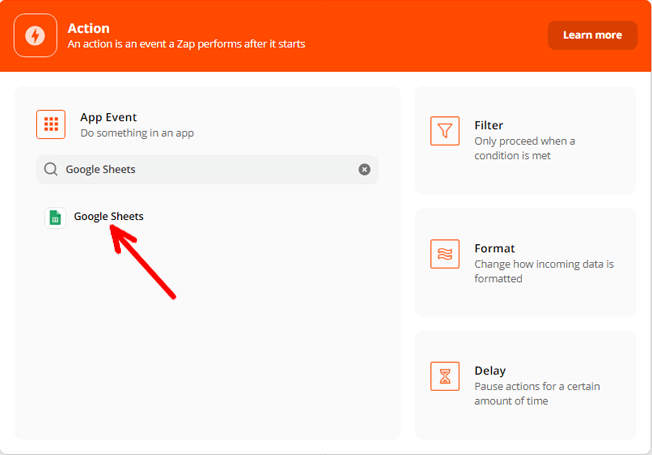Image resolution: width=652 pixels, height=455 pixels.
Task: Open the Delay option
Action: pyautogui.click(x=525, y=385)
